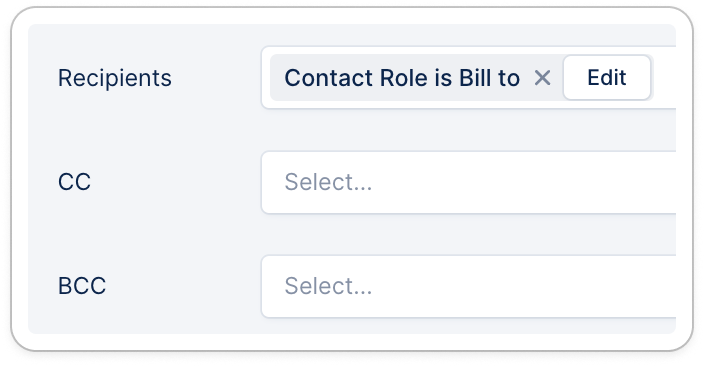Click the BCC field label
The width and height of the screenshot is (704, 366).
click(82, 286)
